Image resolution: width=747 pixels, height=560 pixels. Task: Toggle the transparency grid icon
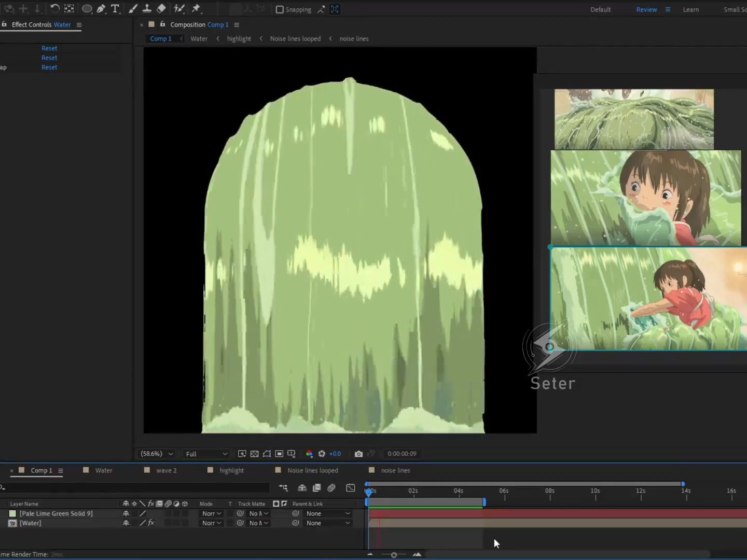254,454
